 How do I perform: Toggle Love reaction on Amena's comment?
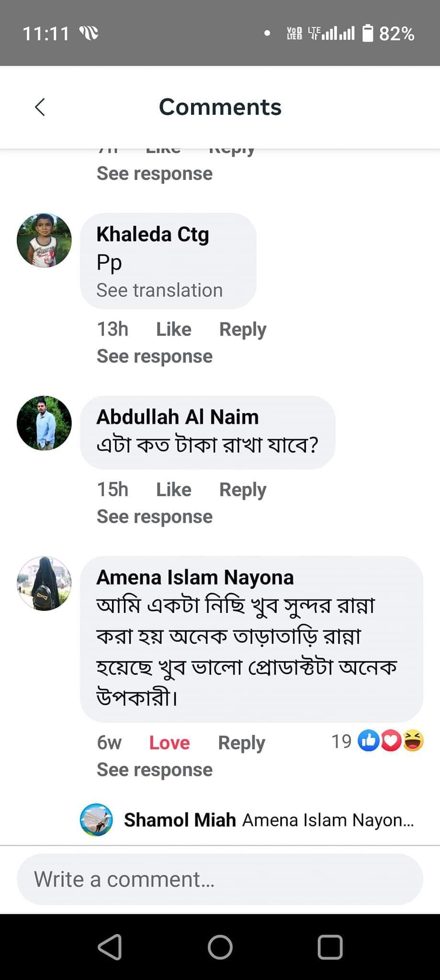(x=169, y=743)
